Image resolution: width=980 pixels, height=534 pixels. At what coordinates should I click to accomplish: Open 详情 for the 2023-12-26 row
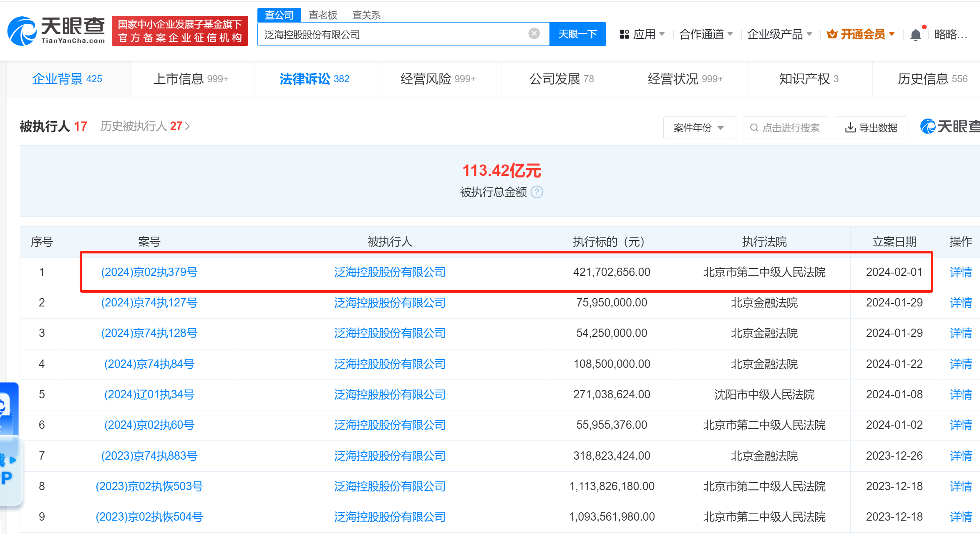[x=961, y=456]
